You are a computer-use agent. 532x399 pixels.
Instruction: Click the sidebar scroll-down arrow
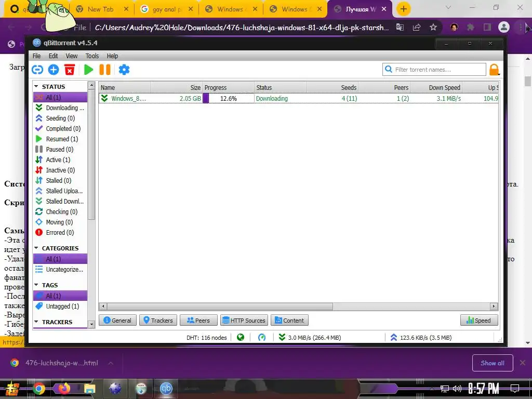91,324
